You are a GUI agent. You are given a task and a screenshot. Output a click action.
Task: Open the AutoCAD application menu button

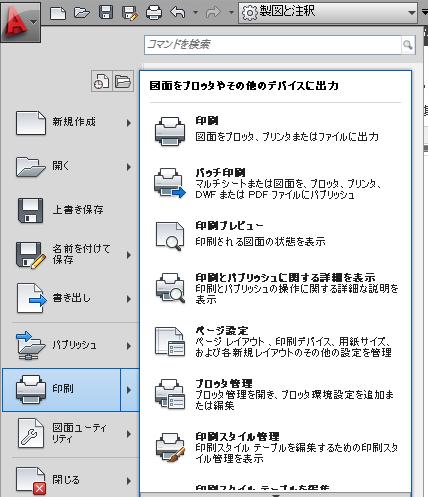pyautogui.click(x=20, y=22)
